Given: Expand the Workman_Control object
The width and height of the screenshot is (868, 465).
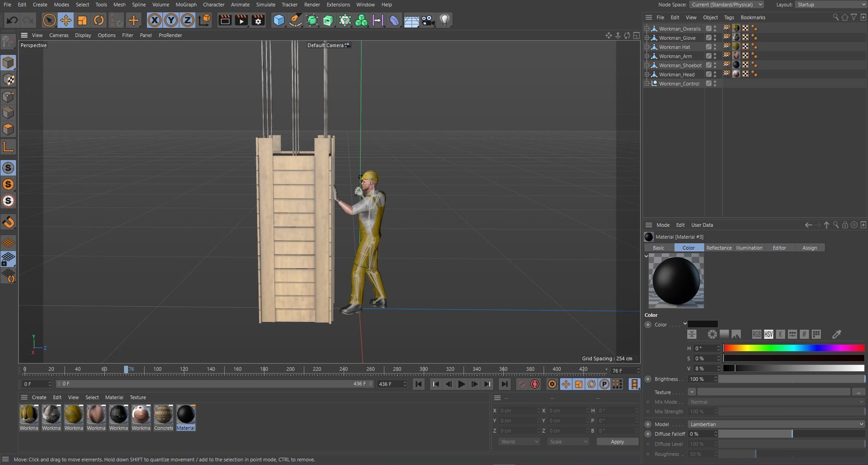Looking at the screenshot, I should [647, 84].
